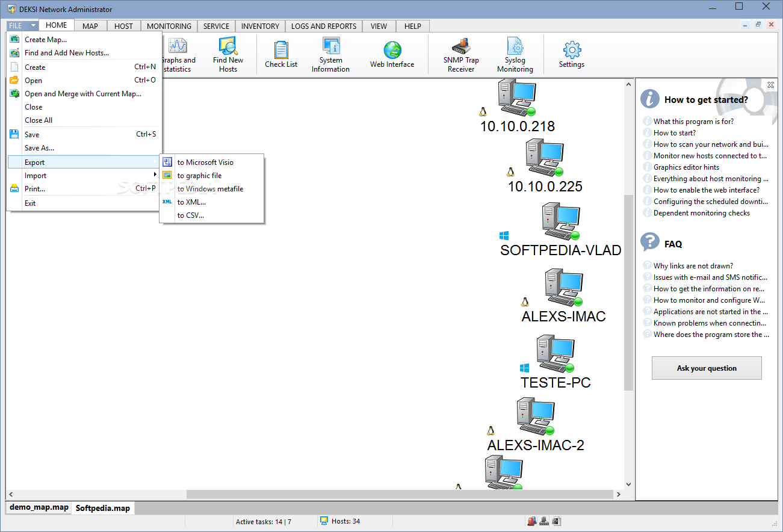Export map to Microsoft Visio
Image resolution: width=783 pixels, height=532 pixels.
pyautogui.click(x=212, y=162)
